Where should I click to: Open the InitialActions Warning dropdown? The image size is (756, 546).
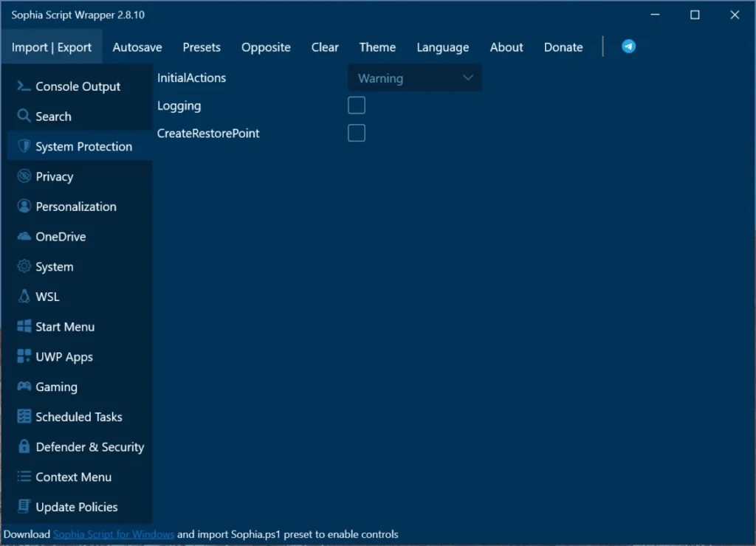[414, 77]
